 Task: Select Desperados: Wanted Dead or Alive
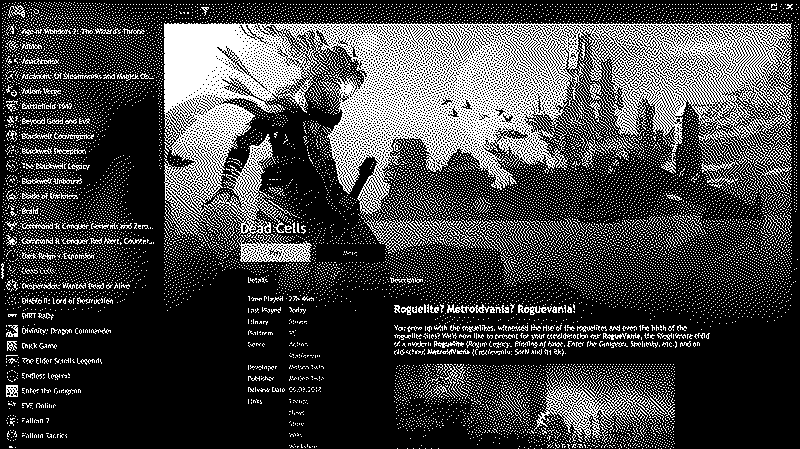click(81, 285)
